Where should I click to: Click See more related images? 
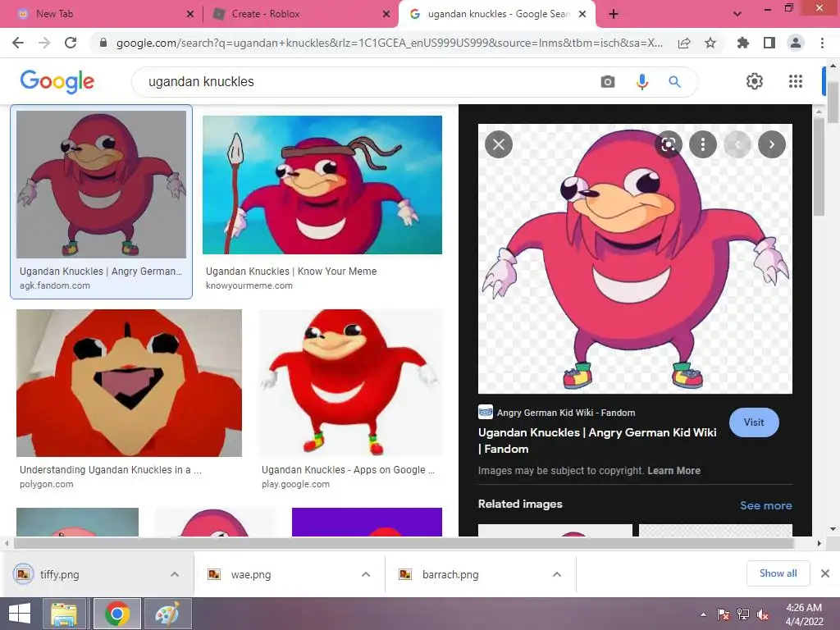pos(765,505)
